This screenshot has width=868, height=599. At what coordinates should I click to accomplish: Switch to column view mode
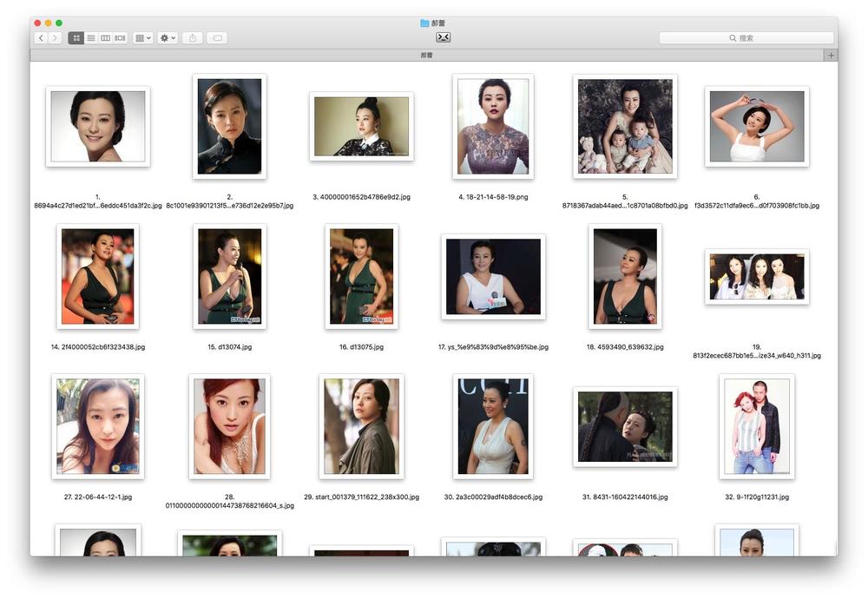coord(105,37)
